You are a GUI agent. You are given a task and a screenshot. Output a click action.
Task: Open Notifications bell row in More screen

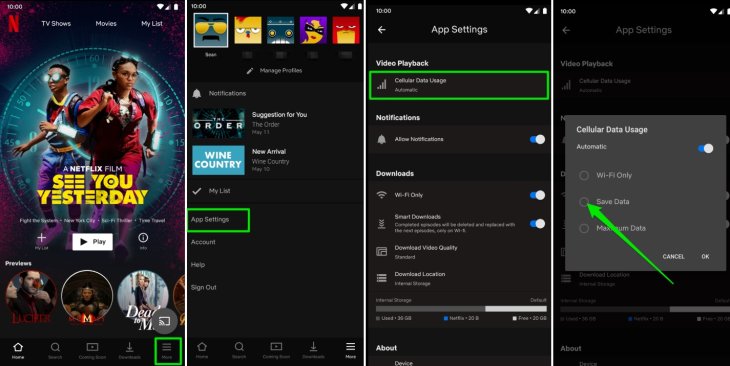275,94
